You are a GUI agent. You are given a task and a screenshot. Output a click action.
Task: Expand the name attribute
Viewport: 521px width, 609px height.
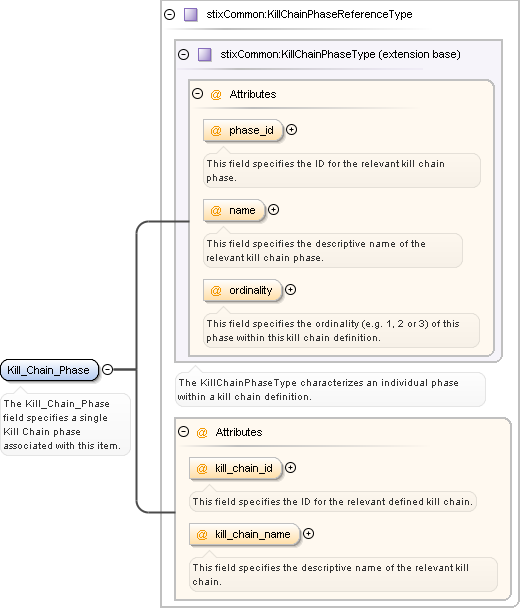(x=274, y=210)
